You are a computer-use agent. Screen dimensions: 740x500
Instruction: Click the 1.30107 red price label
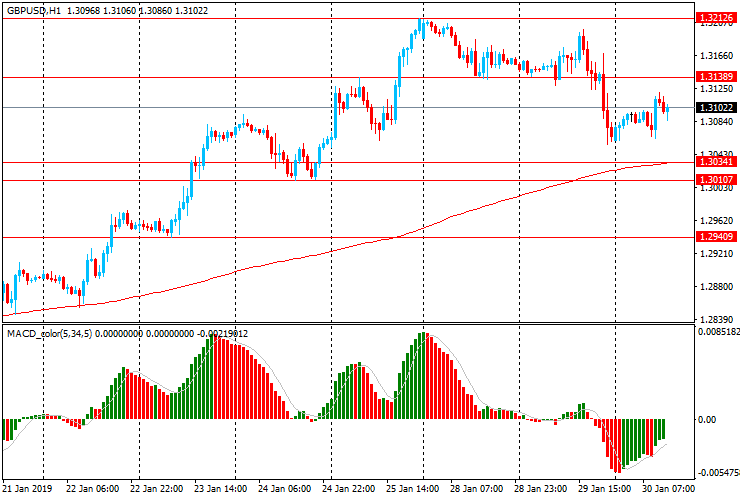716,181
